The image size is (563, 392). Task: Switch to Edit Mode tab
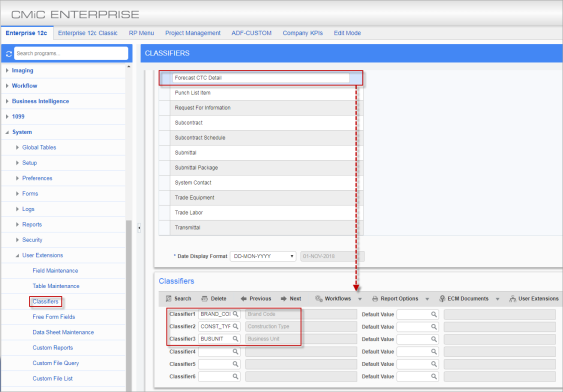pyautogui.click(x=347, y=33)
